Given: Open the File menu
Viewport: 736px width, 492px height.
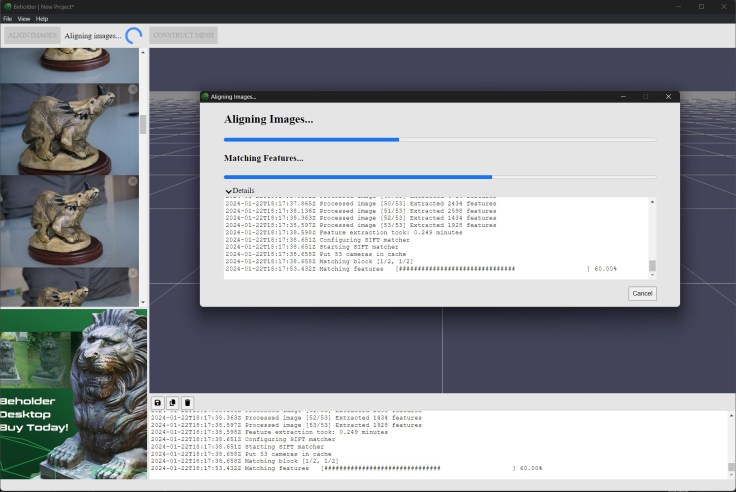Looking at the screenshot, I should [7, 19].
